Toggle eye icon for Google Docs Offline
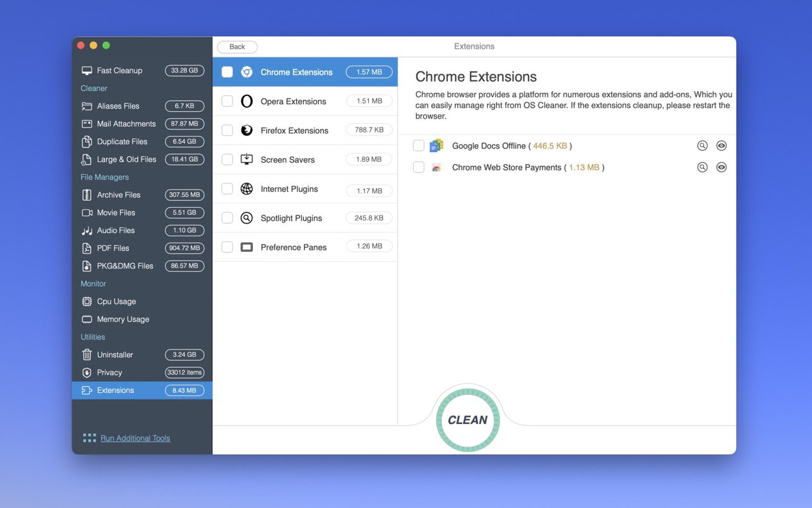The image size is (812, 508). click(x=722, y=146)
